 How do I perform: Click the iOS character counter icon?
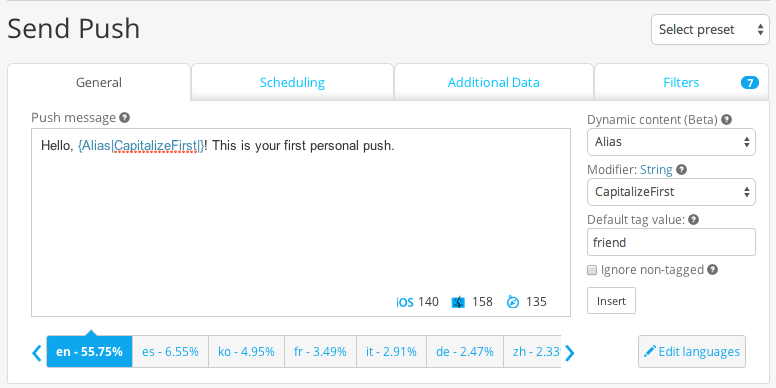(404, 302)
